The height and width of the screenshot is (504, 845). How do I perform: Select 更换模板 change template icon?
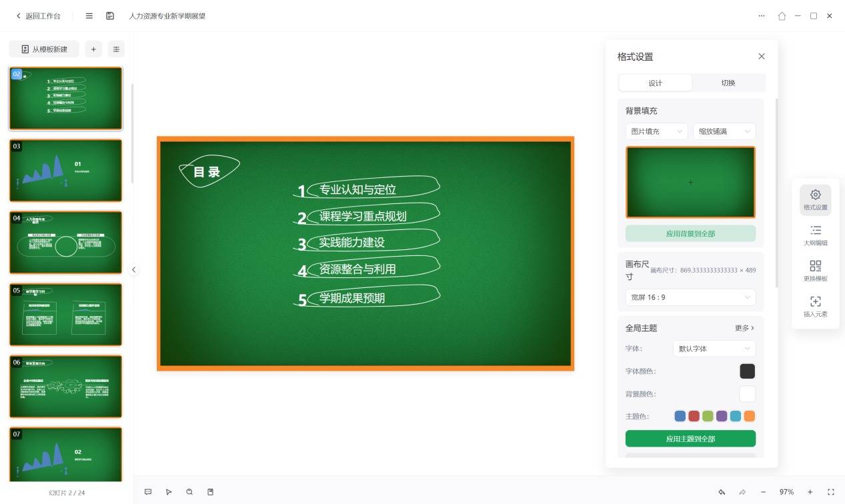[x=815, y=271]
